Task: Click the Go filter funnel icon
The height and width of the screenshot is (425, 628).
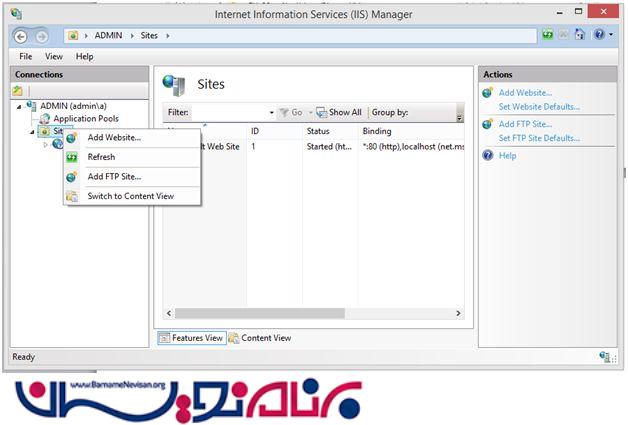Action: click(x=284, y=113)
